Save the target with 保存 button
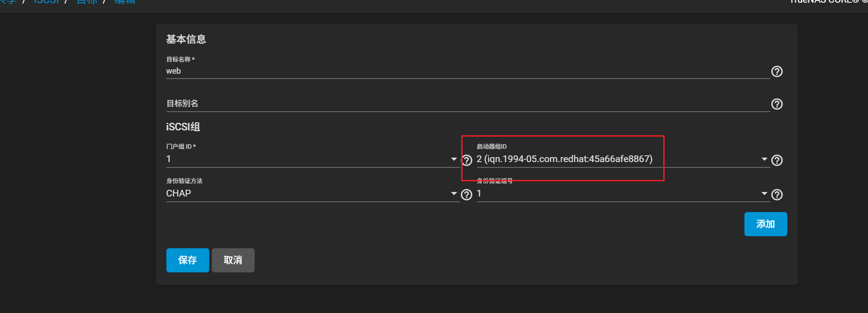The width and height of the screenshot is (868, 313). coord(187,260)
